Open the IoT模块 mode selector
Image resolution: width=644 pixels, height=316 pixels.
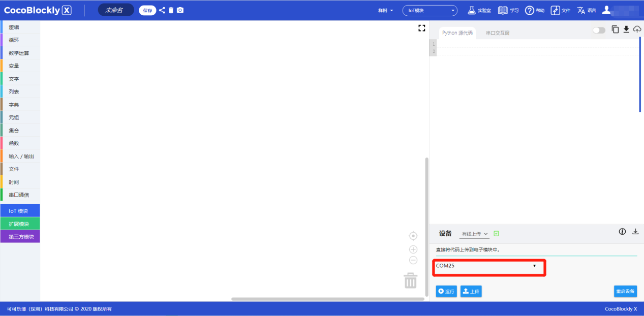[430, 10]
